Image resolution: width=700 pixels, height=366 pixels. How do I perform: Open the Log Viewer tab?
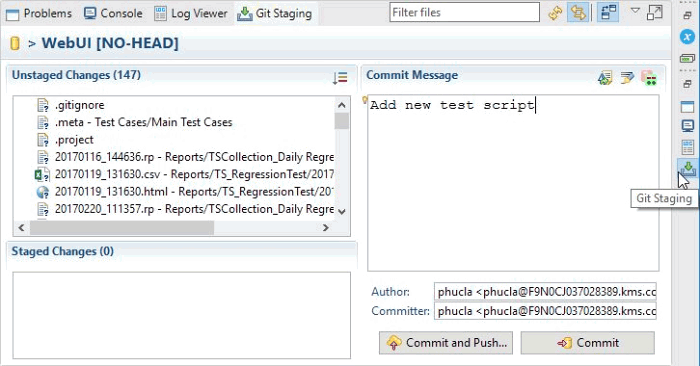[191, 13]
